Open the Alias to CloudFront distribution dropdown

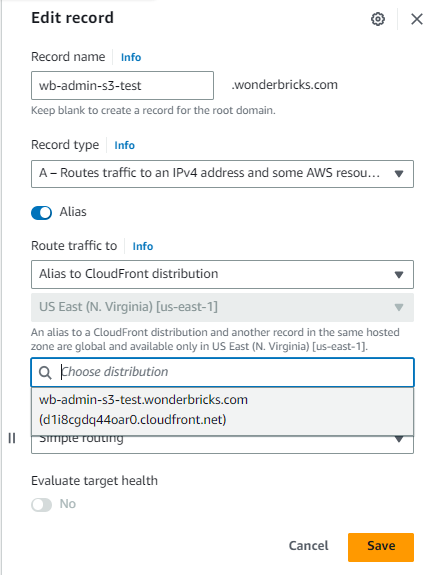[223, 274]
